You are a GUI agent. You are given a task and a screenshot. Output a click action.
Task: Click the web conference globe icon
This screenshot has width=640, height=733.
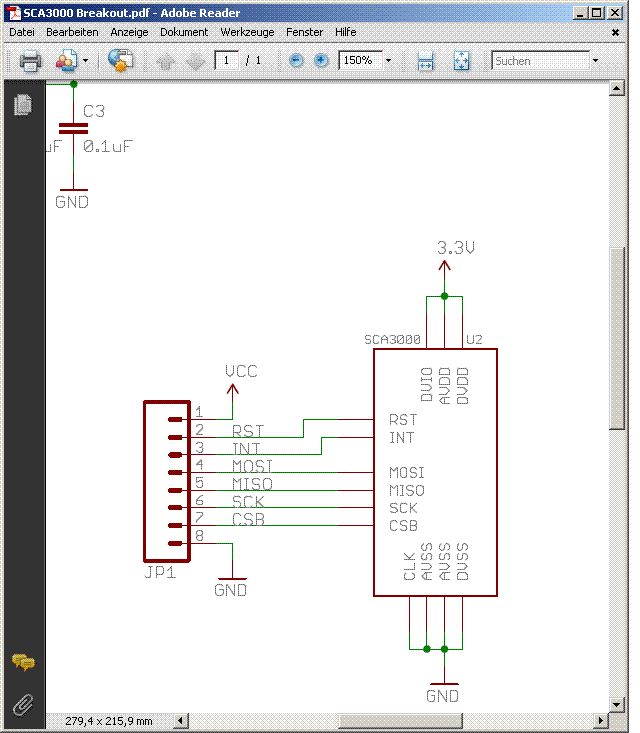pos(121,60)
